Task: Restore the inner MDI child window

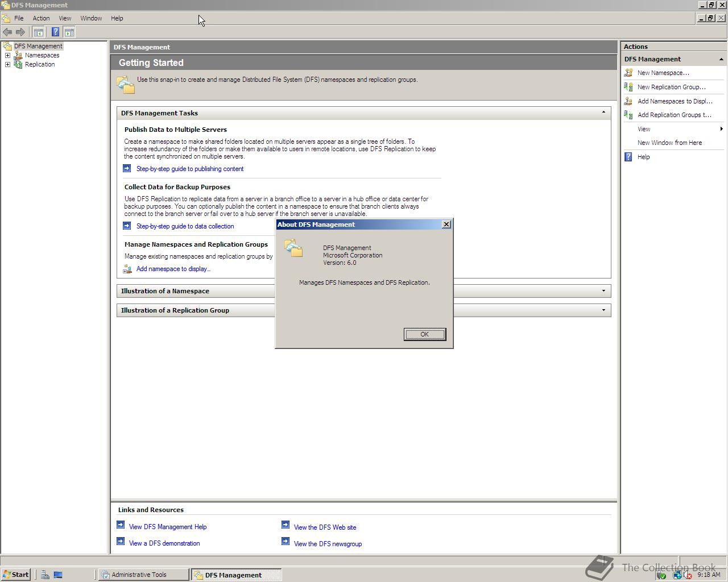Action: pos(711,18)
